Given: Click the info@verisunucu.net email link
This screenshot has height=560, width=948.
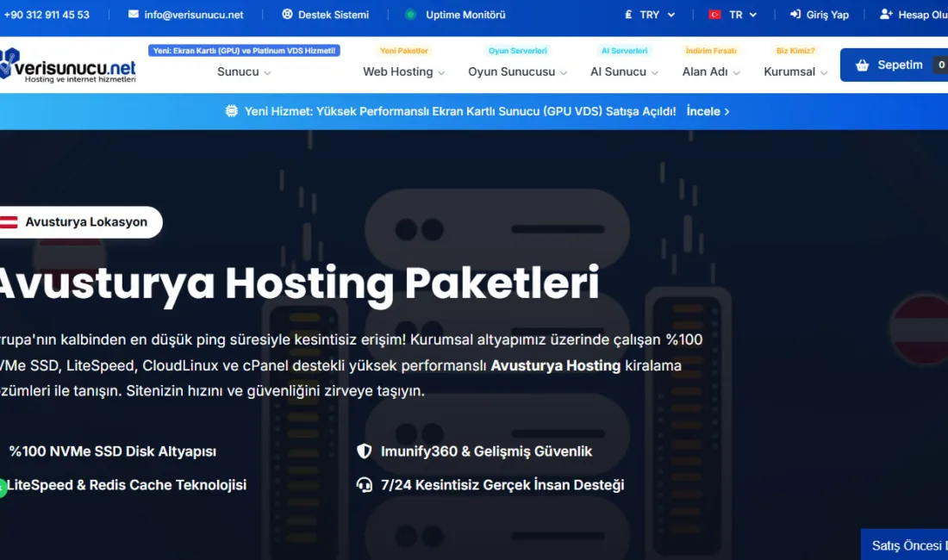Looking at the screenshot, I should tap(193, 15).
